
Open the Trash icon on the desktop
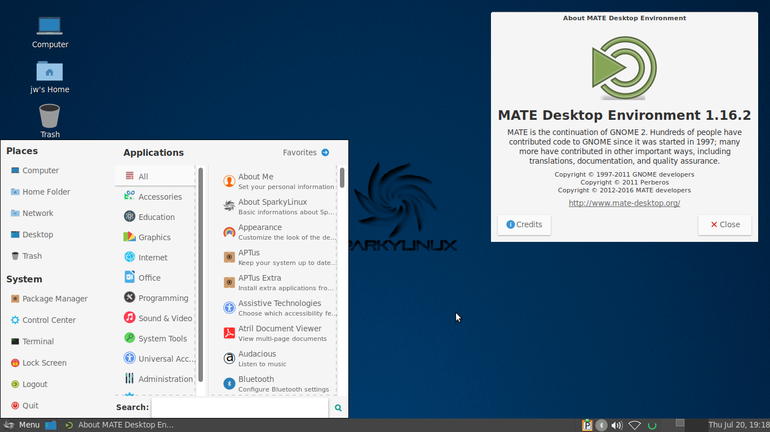50,121
